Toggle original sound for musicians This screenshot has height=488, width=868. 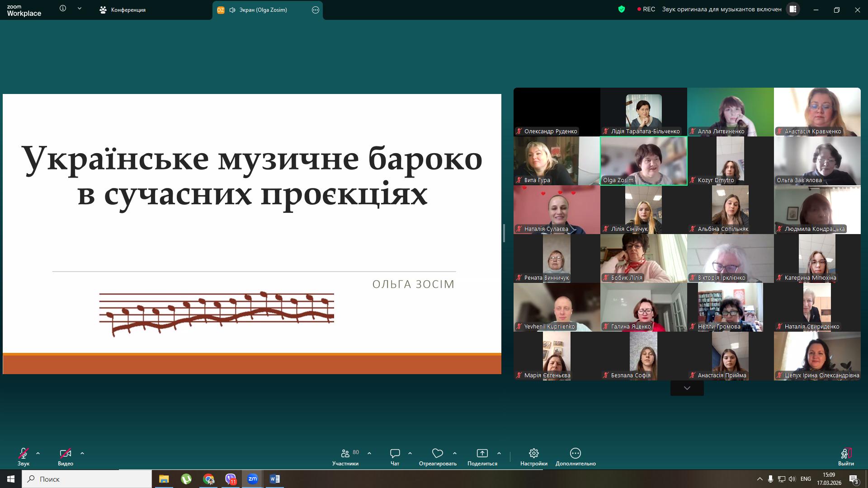click(722, 9)
